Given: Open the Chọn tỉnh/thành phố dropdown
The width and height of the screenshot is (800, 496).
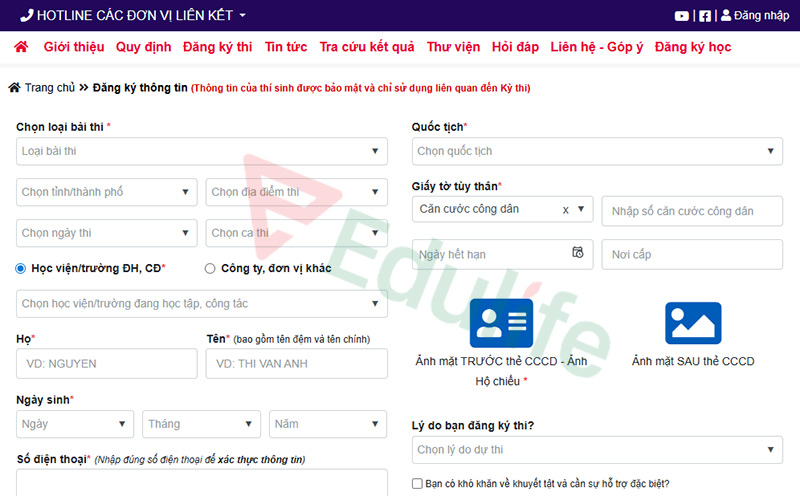Looking at the screenshot, I should 107,192.
